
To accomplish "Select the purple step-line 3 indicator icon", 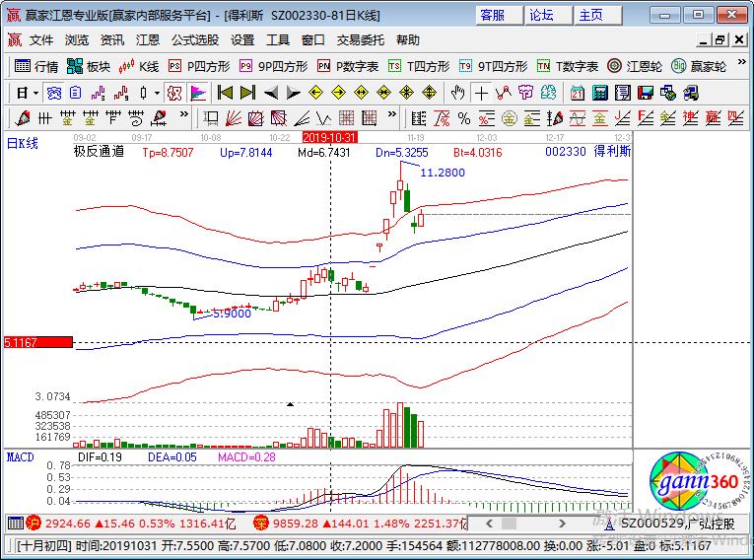I will click(x=99, y=93).
